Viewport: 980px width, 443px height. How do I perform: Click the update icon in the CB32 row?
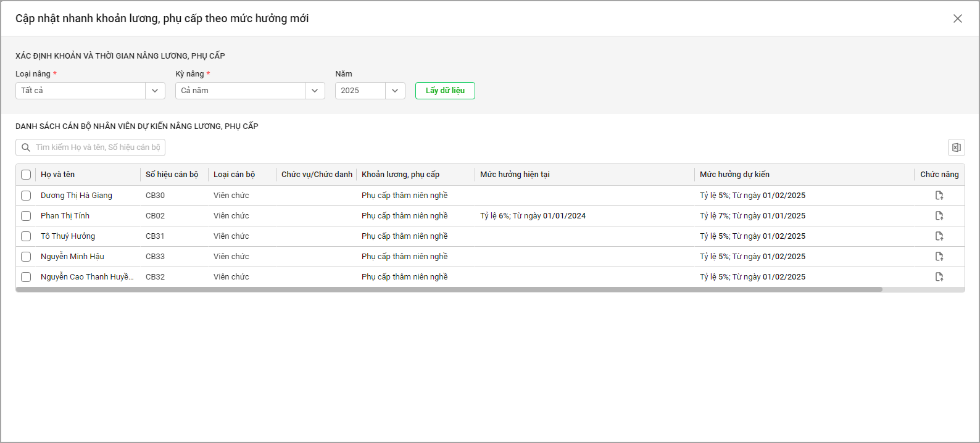939,277
